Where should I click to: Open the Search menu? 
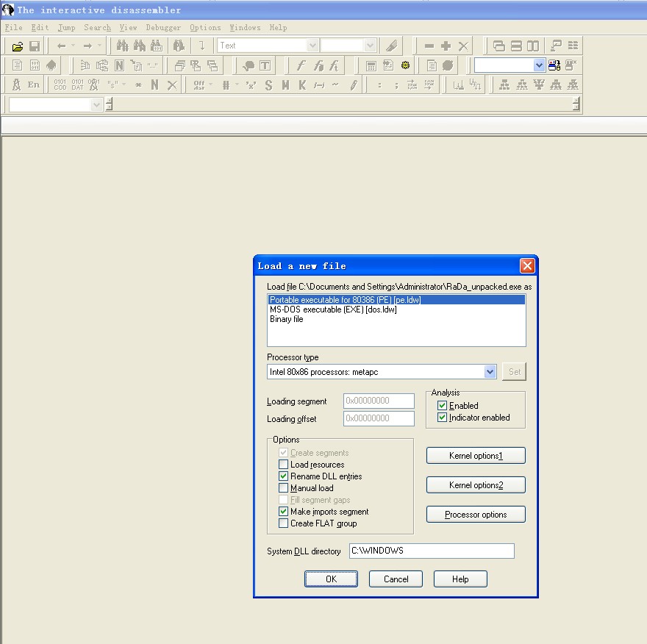click(x=97, y=28)
